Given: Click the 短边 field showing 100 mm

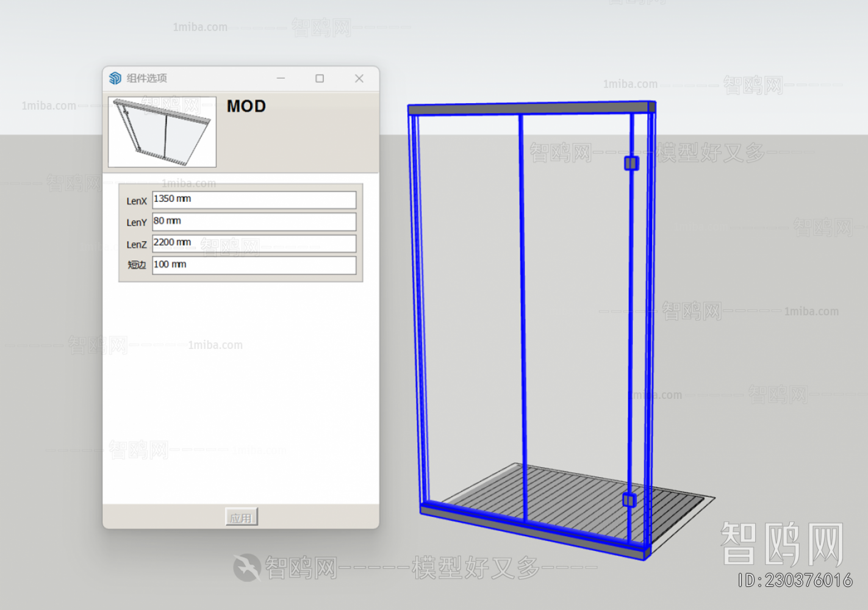Looking at the screenshot, I should coord(254,265).
